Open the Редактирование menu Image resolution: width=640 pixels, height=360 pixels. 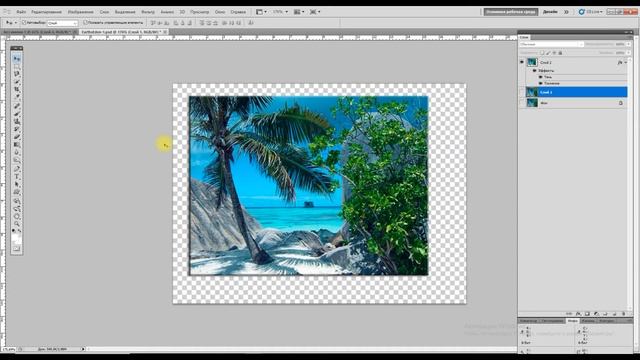point(46,12)
